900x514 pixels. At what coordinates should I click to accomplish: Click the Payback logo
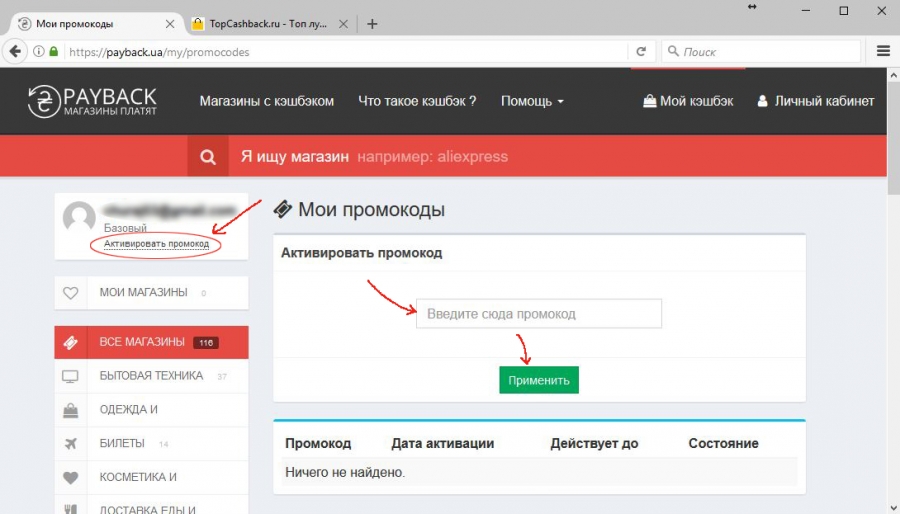(x=92, y=101)
